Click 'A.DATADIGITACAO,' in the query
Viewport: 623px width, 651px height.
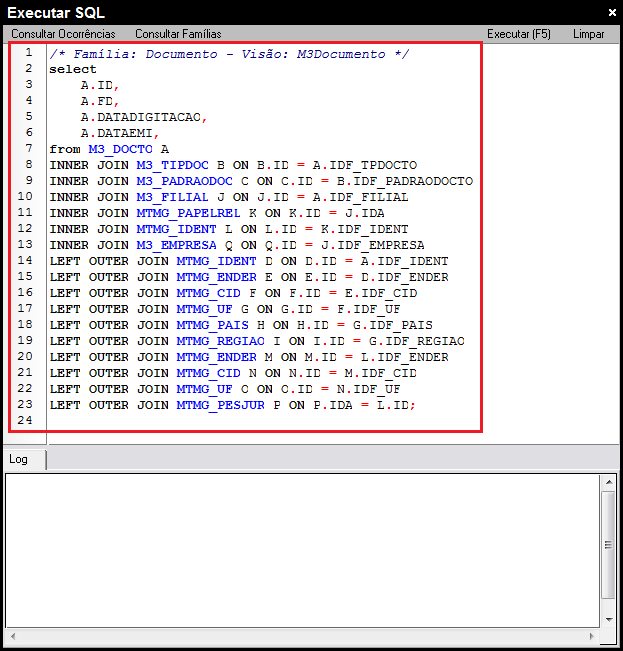pyautogui.click(x=144, y=117)
